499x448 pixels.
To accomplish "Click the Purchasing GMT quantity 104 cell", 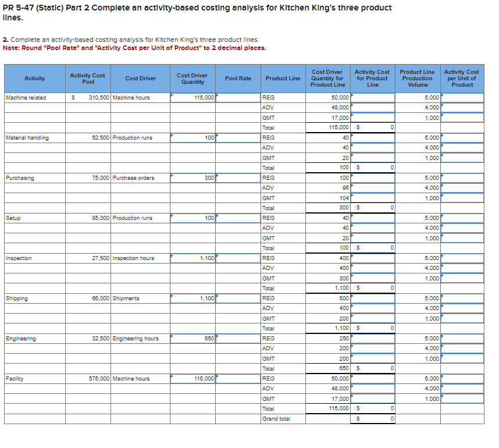I will [x=328, y=198].
